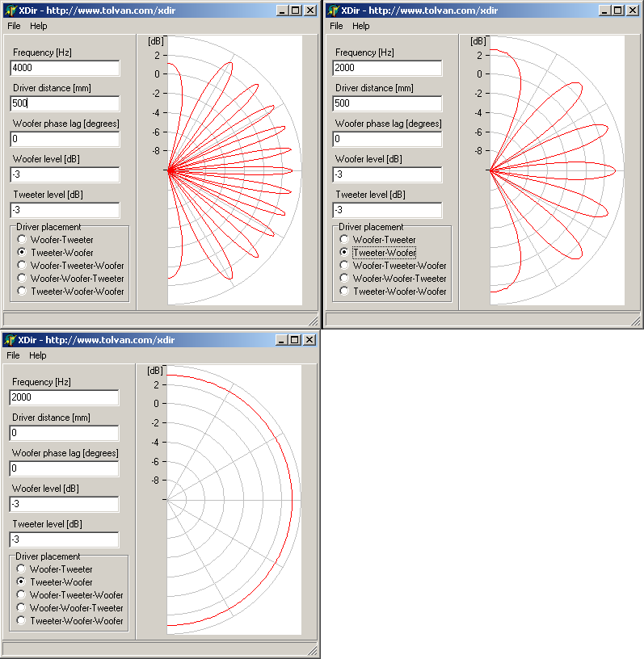Open Help menu in the top-right window
644x659 pixels.
(360, 26)
